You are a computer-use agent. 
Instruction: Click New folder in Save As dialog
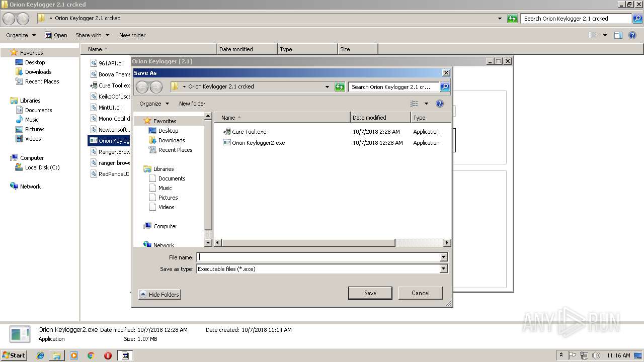[192, 104]
